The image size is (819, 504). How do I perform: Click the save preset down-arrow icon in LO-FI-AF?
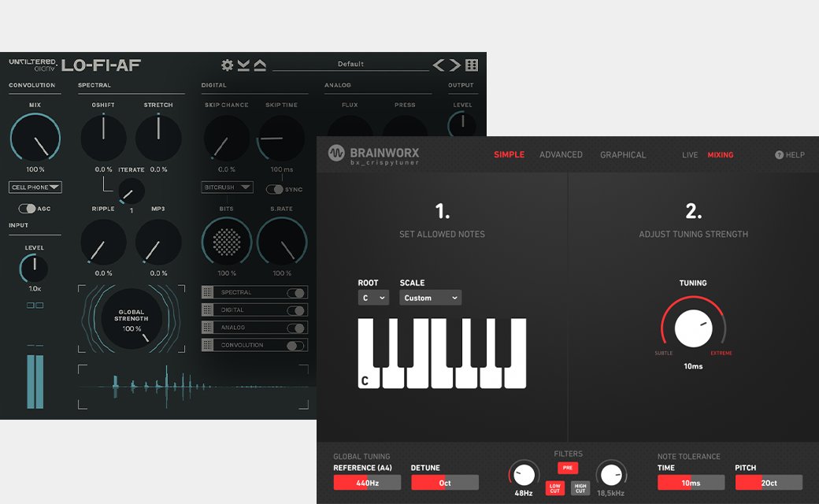(243, 65)
